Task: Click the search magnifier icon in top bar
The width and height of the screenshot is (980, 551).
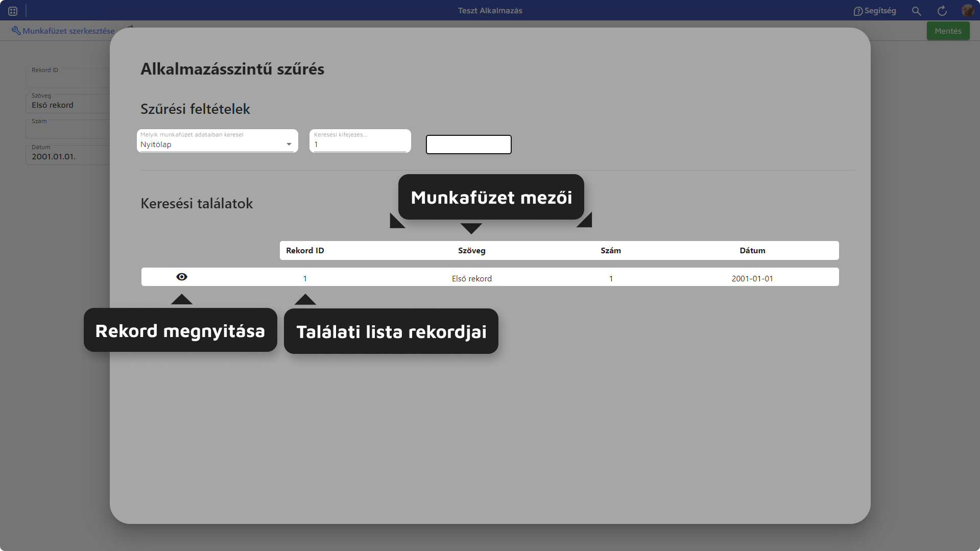Action: pos(916,11)
